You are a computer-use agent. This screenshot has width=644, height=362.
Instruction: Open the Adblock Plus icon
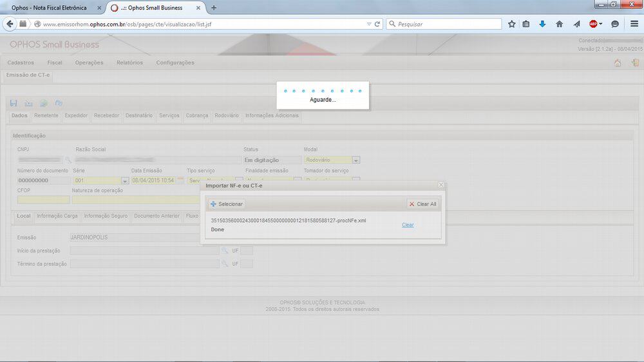point(592,24)
